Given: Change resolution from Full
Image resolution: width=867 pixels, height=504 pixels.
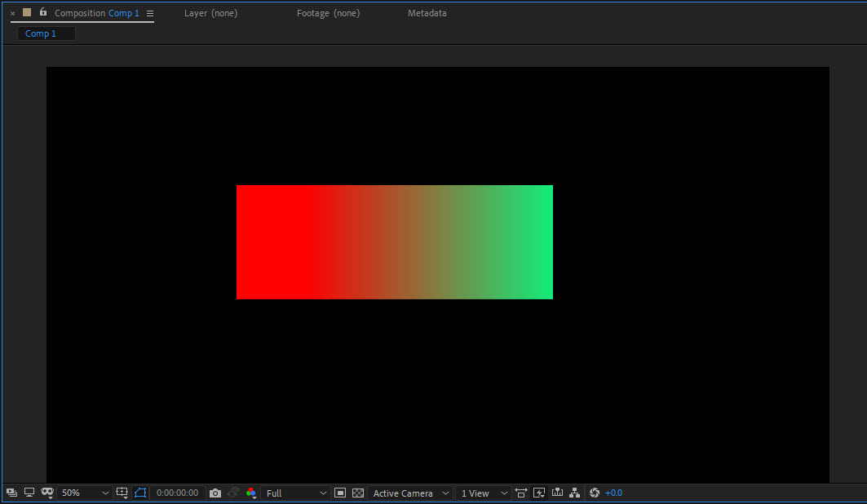Looking at the screenshot, I should tap(295, 493).
